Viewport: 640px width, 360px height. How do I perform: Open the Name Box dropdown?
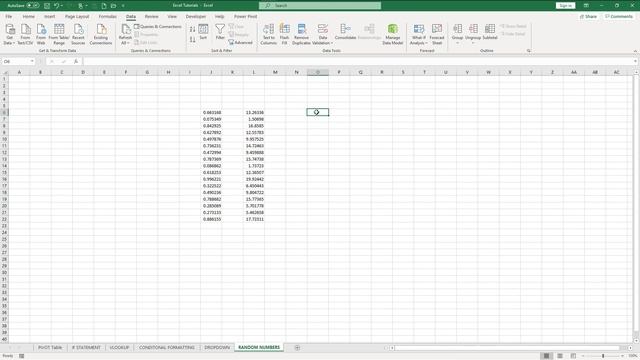click(x=32, y=61)
